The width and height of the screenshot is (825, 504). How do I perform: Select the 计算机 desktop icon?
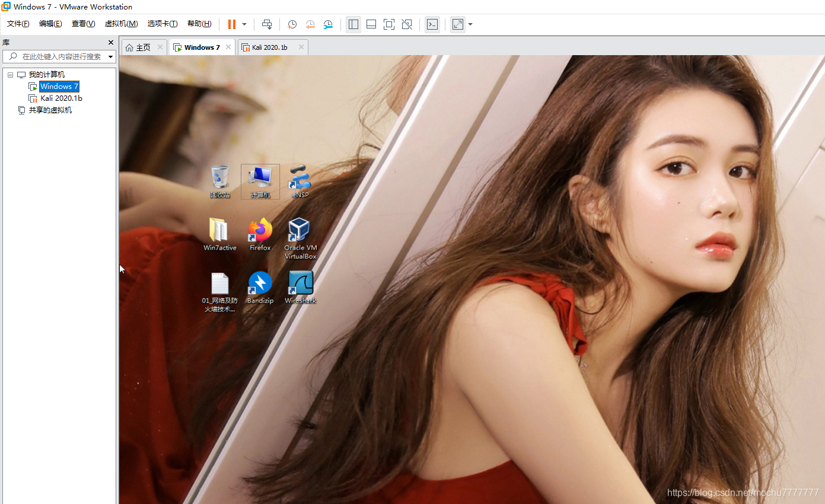(260, 181)
